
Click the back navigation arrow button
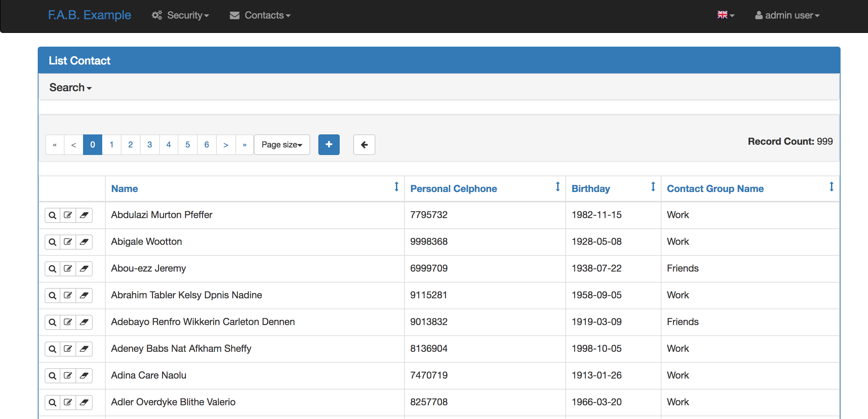pyautogui.click(x=364, y=145)
